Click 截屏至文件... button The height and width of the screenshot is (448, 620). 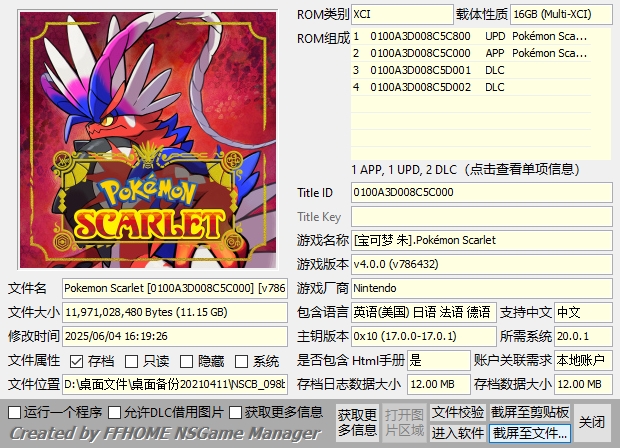pyautogui.click(x=530, y=433)
